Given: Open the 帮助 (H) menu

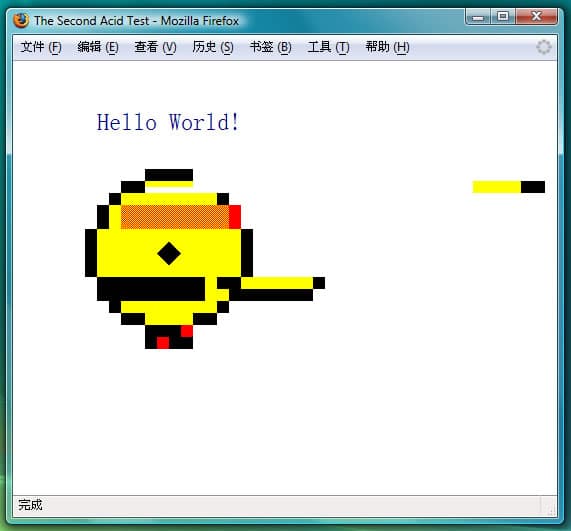Looking at the screenshot, I should (x=387, y=47).
